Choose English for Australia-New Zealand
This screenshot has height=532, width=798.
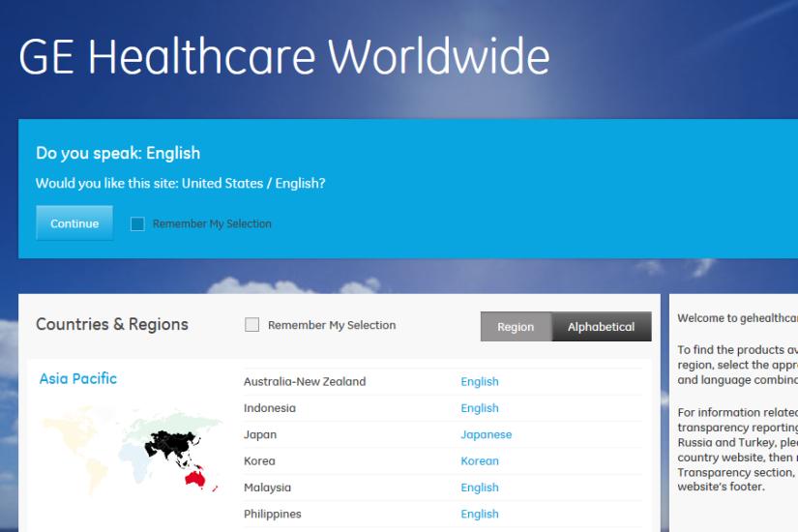(480, 382)
